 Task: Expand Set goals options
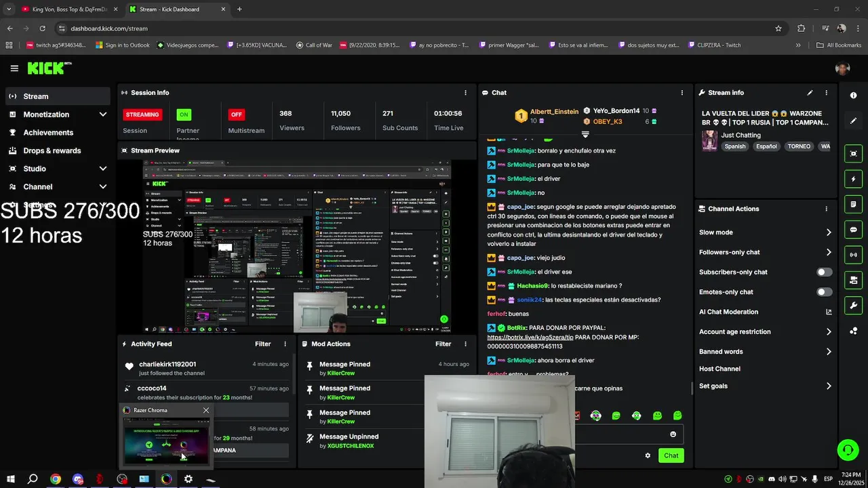pyautogui.click(x=828, y=386)
